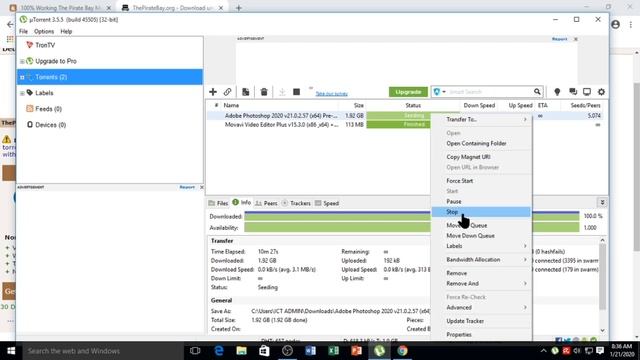
Task: Switch to the Peers tab
Action: point(266,203)
